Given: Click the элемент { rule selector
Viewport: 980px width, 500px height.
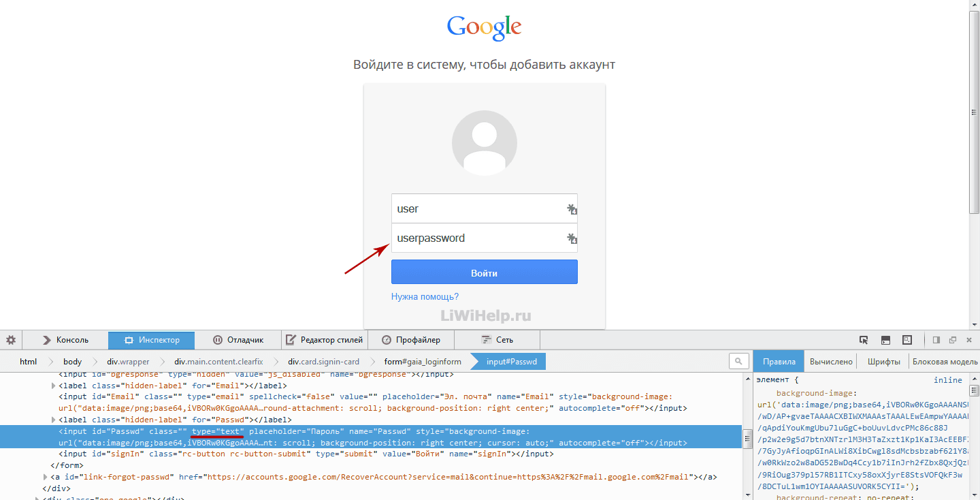Looking at the screenshot, I should [x=777, y=380].
